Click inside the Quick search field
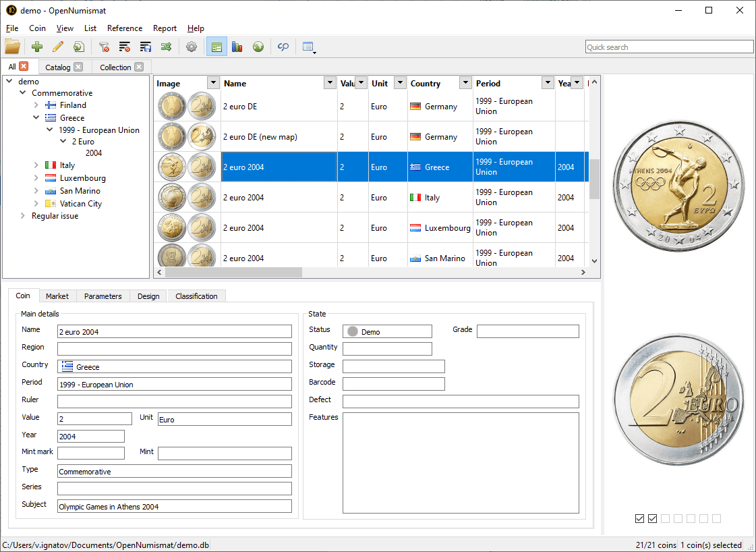Image resolution: width=756 pixels, height=552 pixels. 668,47
